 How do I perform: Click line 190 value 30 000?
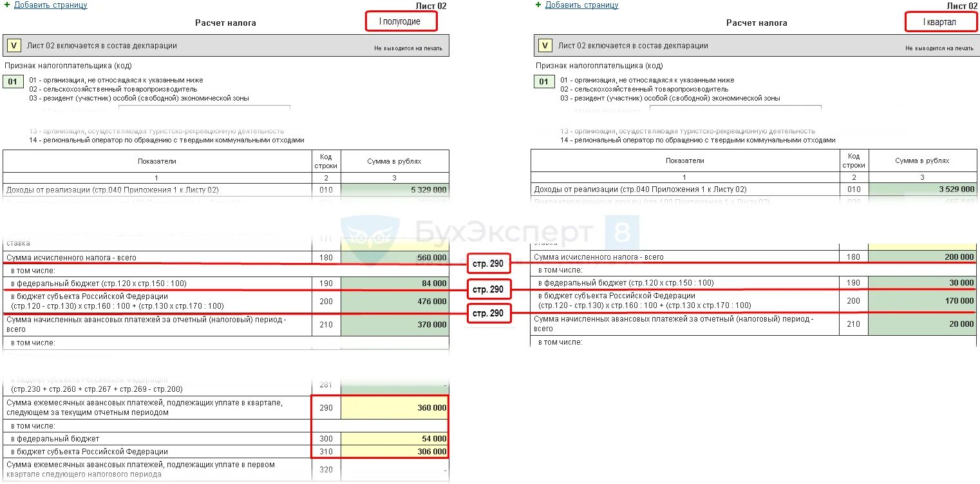[923, 283]
